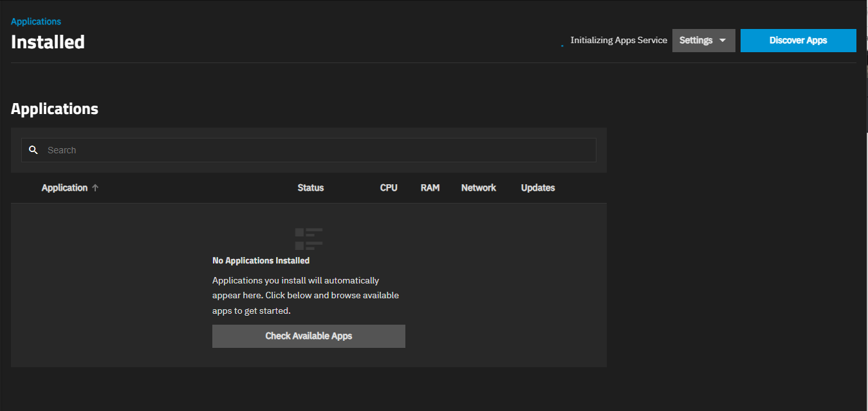Viewport: 868px width, 411px height.
Task: Click the CPU column header
Action: point(389,188)
